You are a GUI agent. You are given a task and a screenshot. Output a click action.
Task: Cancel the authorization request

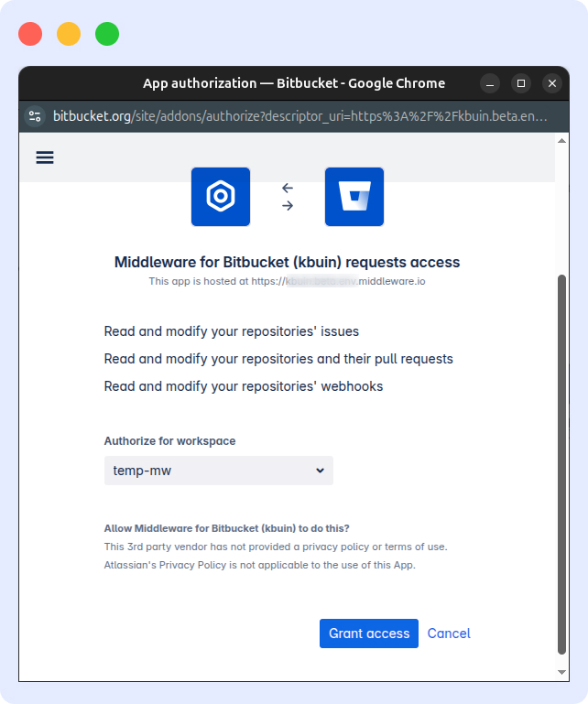(449, 634)
